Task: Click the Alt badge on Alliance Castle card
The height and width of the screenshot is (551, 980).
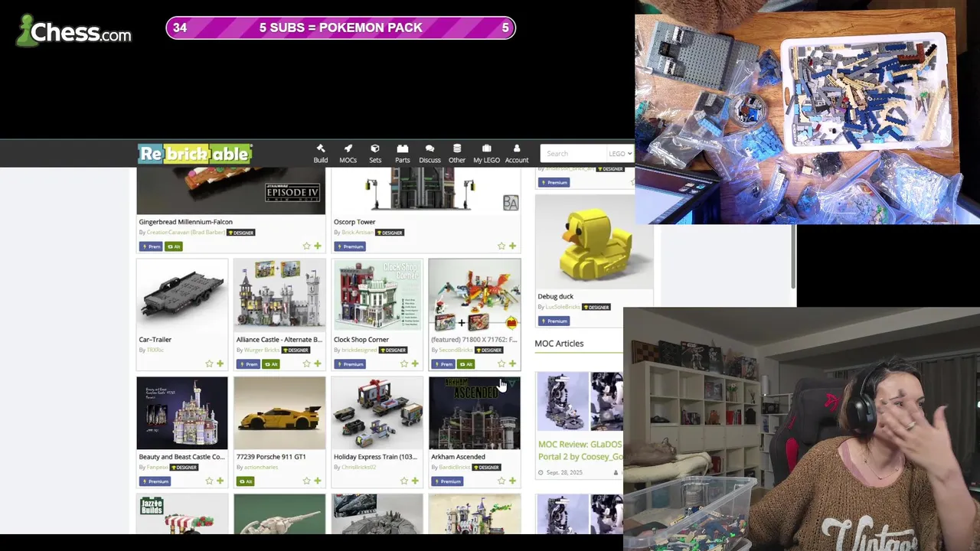Action: 271,364
